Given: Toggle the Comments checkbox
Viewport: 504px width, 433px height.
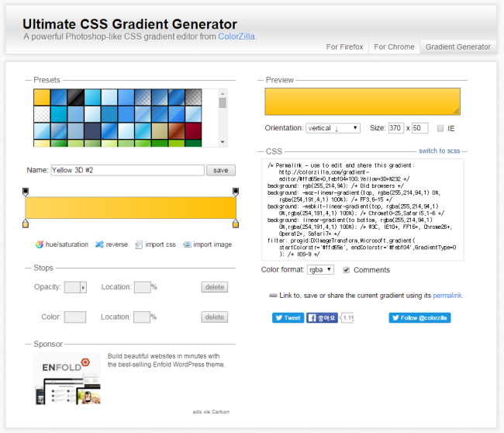Looking at the screenshot, I should pos(346,270).
